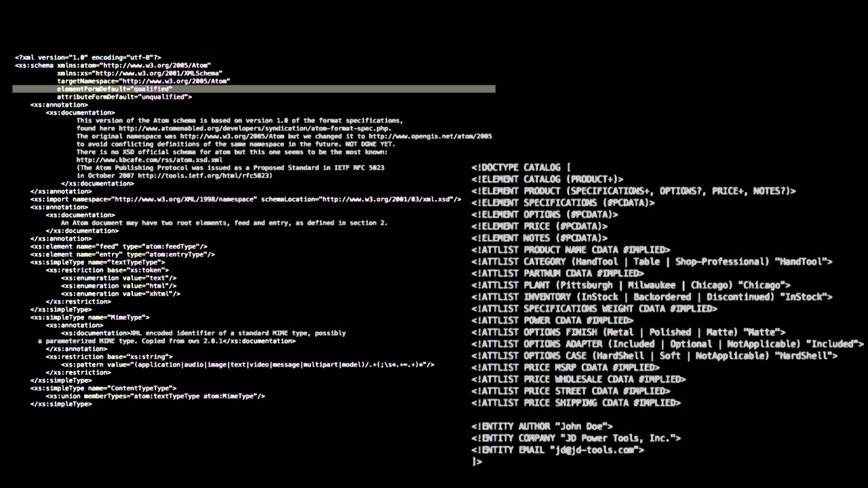Click the xs:element name="entry" line

tap(123, 254)
